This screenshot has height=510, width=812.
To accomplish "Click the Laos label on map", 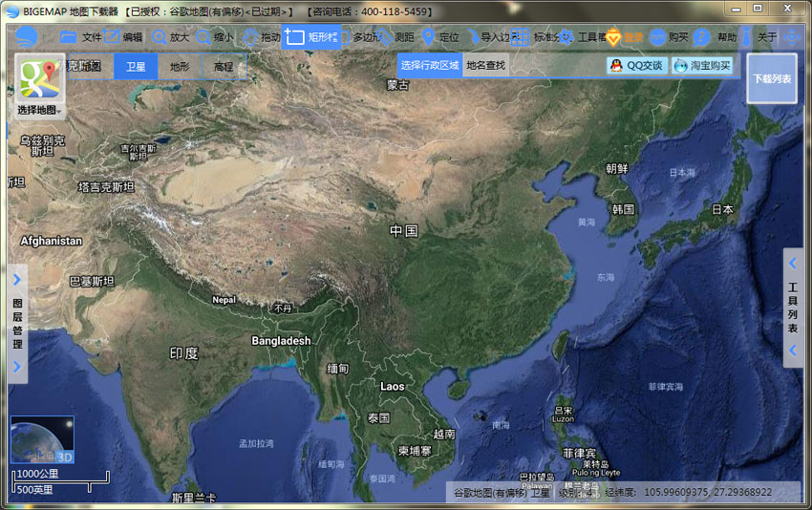I will coord(392,386).
